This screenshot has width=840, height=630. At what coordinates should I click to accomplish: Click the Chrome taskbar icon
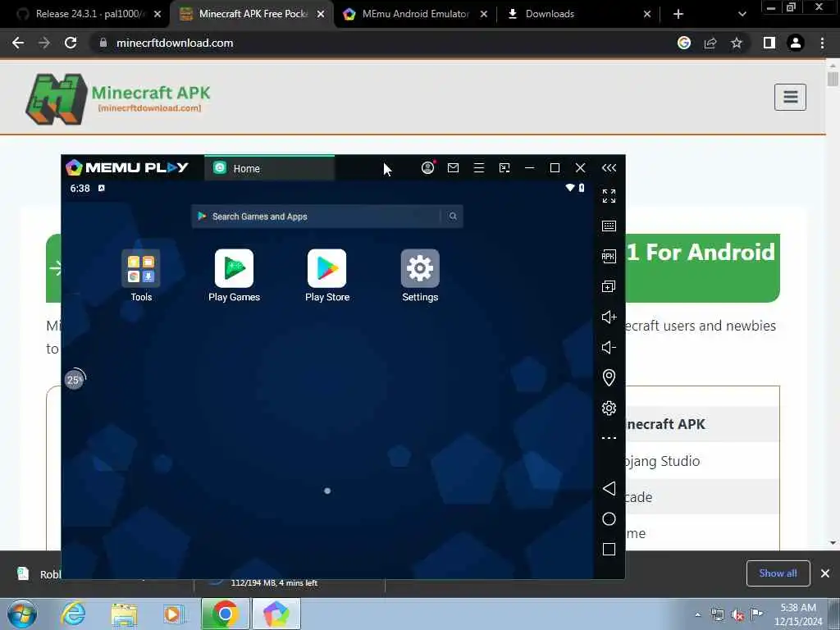(x=226, y=614)
